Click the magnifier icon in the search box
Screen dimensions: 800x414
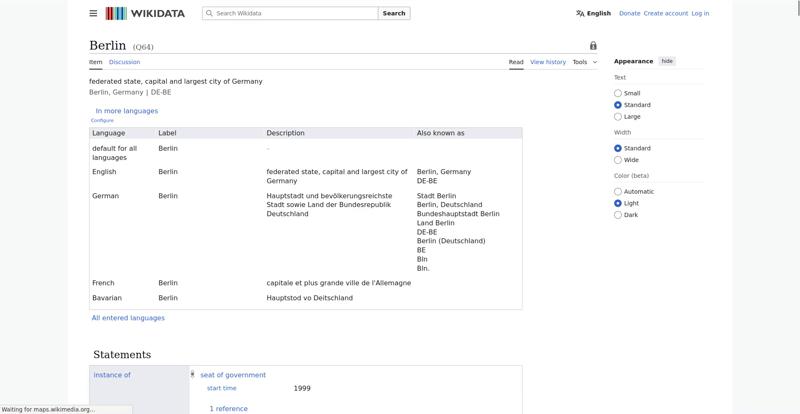click(x=208, y=13)
